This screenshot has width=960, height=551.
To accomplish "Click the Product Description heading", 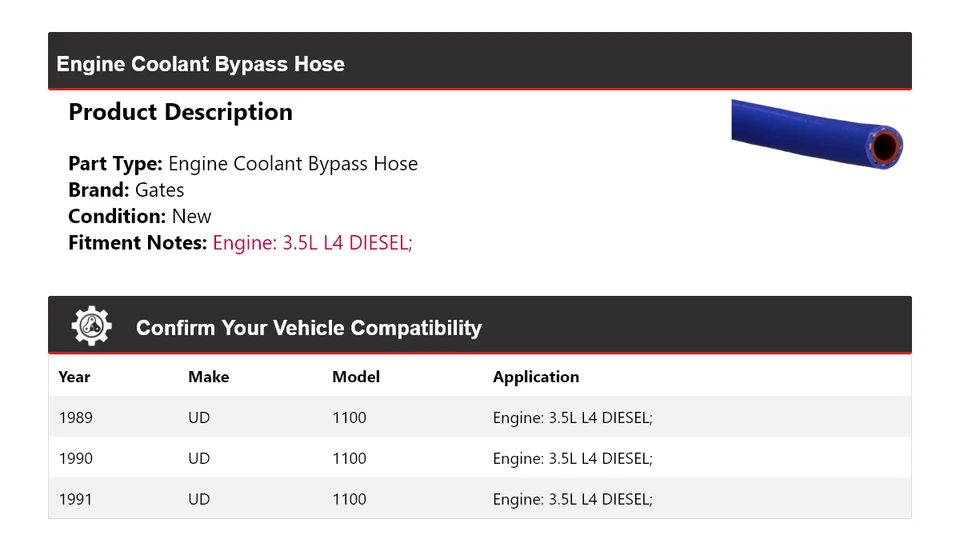I will pyautogui.click(x=180, y=112).
